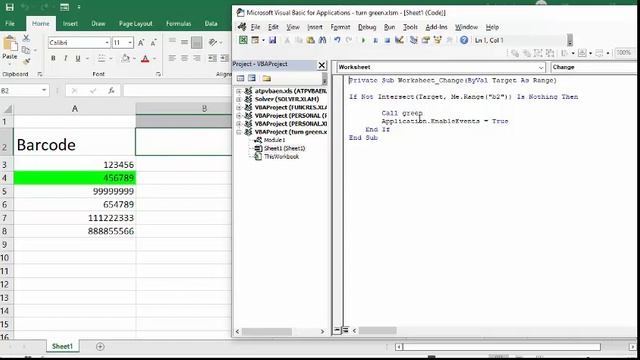Click the Center alignment icon in Excel ribbon

(184, 58)
